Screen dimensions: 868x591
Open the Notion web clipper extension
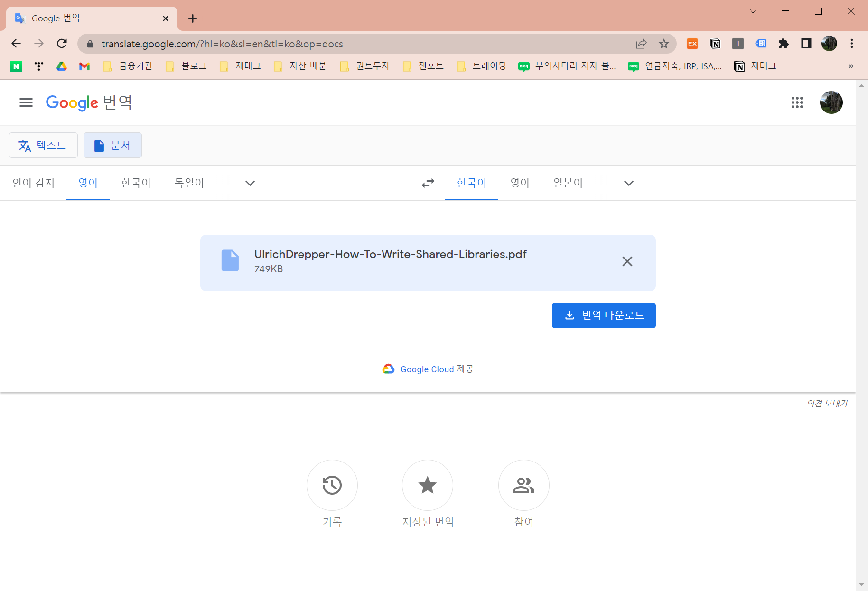(715, 44)
